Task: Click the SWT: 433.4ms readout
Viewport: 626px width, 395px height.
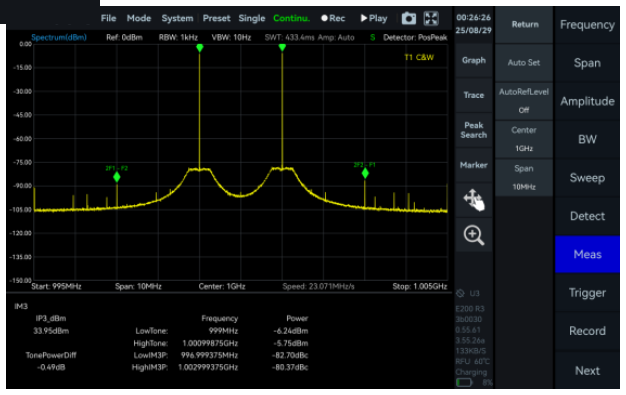Action: 289,38
